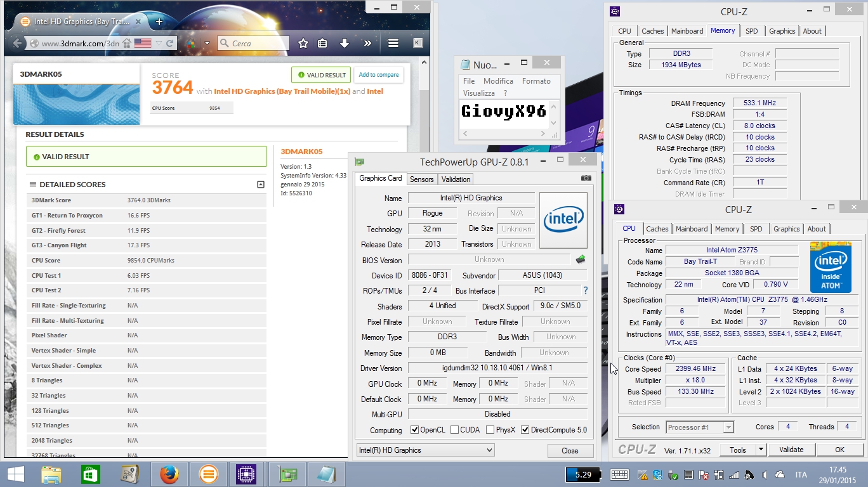Screen dimensions: 868x487
Task: Click the BIOS save icon in GPU-Z
Action: 580,259
